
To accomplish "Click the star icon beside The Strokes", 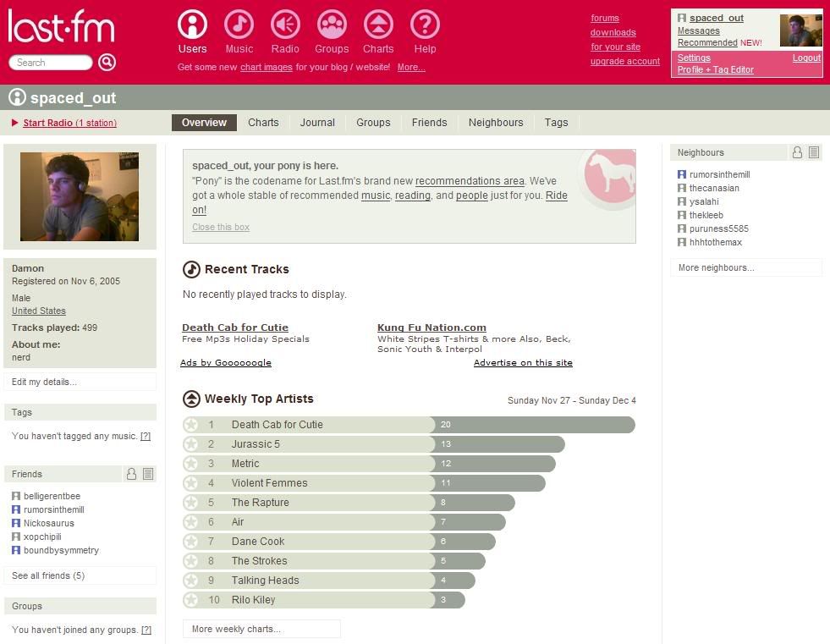I will click(190, 560).
